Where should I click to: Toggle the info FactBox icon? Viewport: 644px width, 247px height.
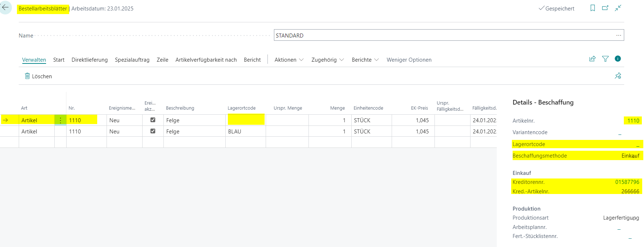(618, 59)
